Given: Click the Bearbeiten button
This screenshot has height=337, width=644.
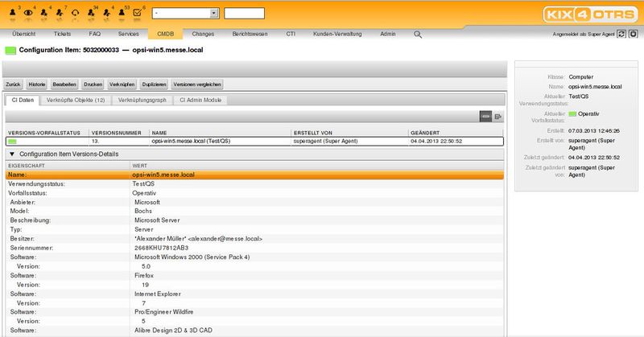Looking at the screenshot, I should [x=64, y=84].
